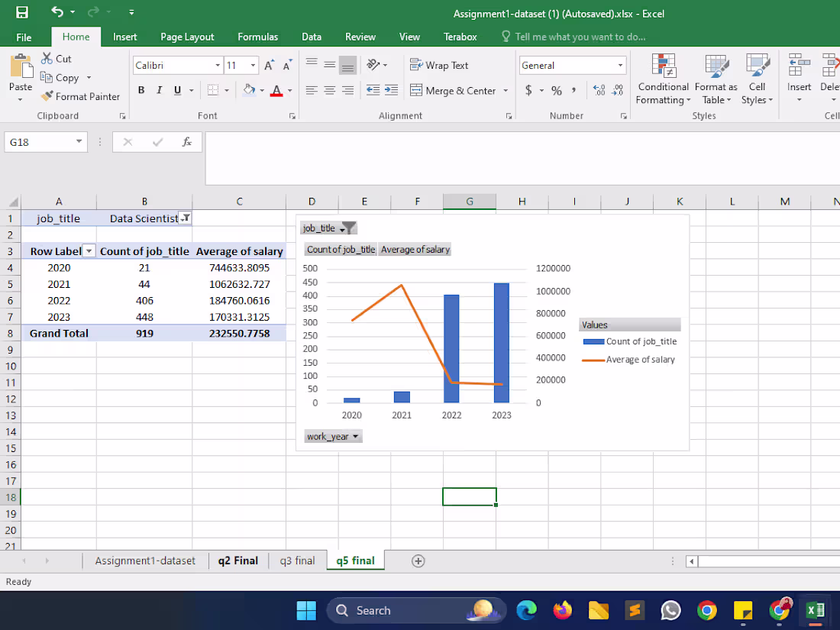Click the Increase Font Size icon
This screenshot has width=840, height=630.
pyautogui.click(x=270, y=66)
